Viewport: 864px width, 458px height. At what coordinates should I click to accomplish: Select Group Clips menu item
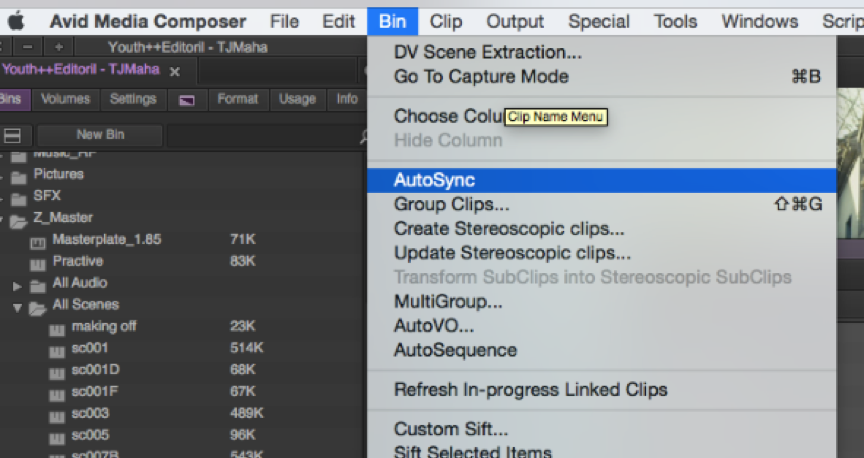pyautogui.click(x=451, y=204)
